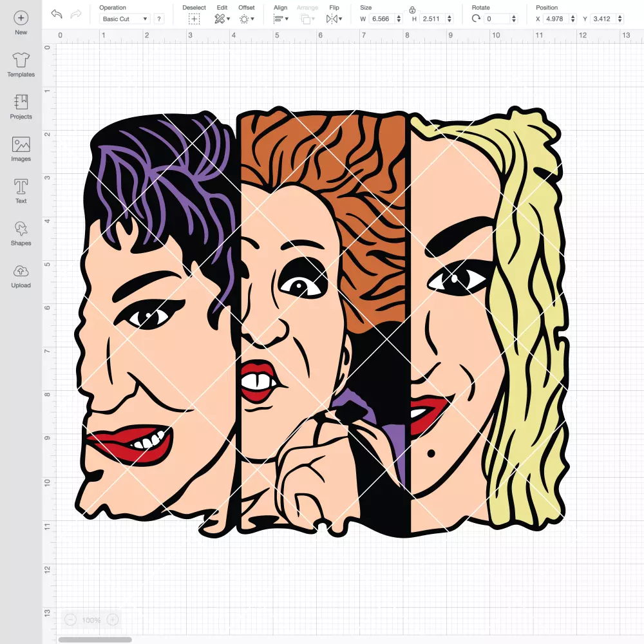The width and height of the screenshot is (644, 644).
Task: Toggle the size aspect ratio lock
Action: [412, 10]
